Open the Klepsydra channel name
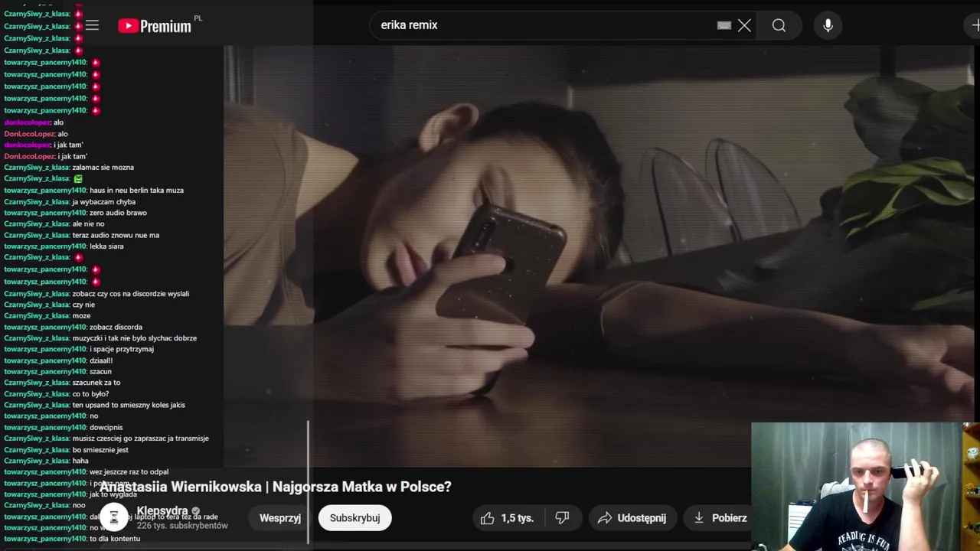This screenshot has width=980, height=551. (x=162, y=510)
